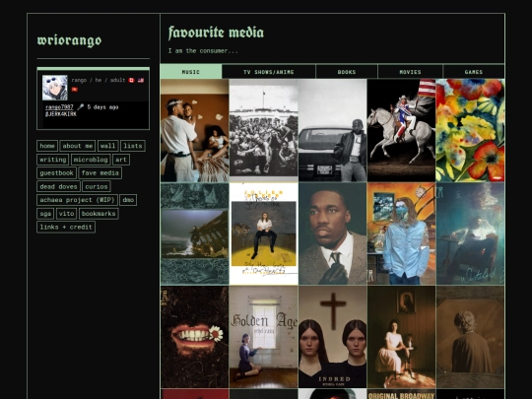Open the writing section
532x399 pixels.
tap(53, 160)
